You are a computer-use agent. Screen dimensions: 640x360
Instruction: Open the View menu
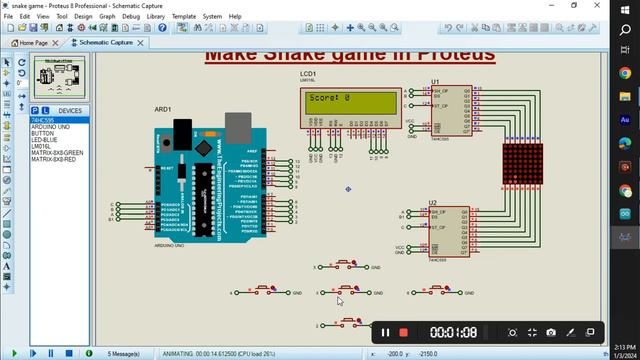coord(43,16)
